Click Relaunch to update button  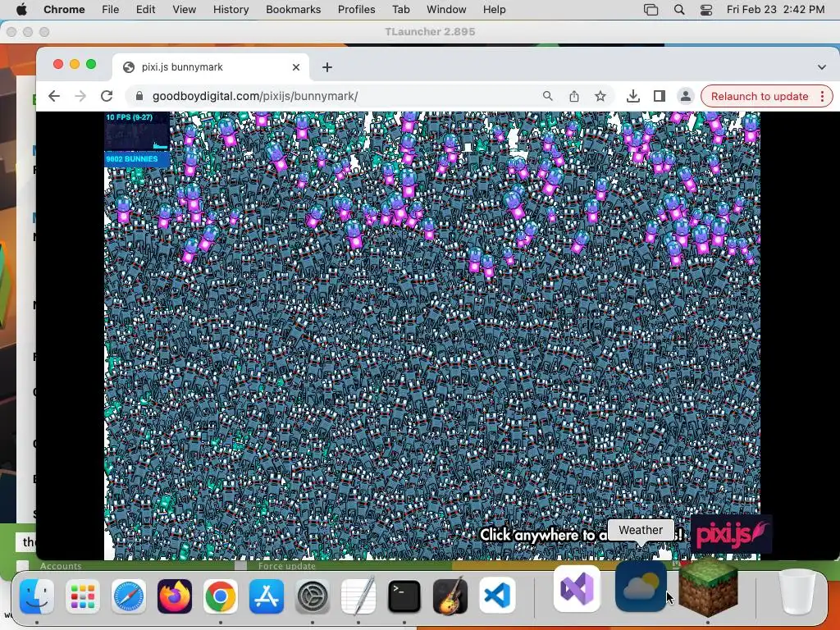(759, 97)
